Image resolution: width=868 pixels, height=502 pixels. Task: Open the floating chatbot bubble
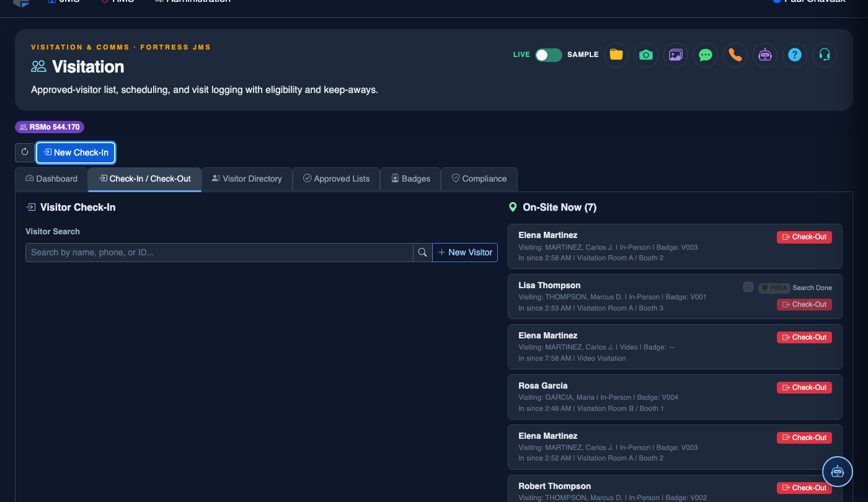pyautogui.click(x=838, y=472)
